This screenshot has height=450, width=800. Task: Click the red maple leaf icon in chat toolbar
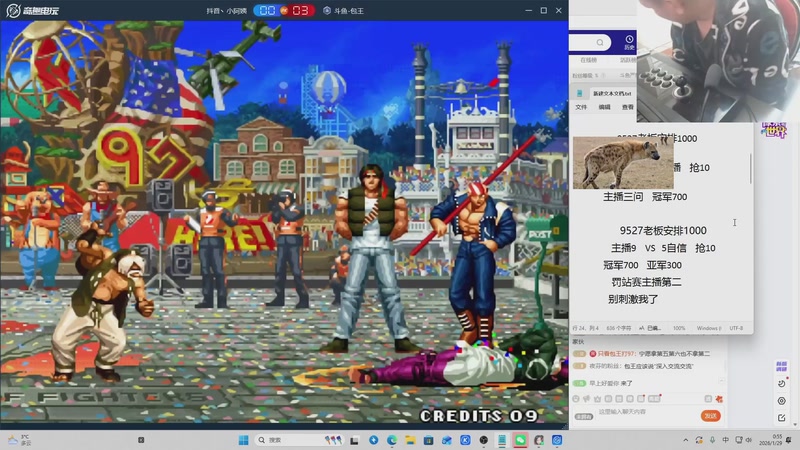click(719, 398)
